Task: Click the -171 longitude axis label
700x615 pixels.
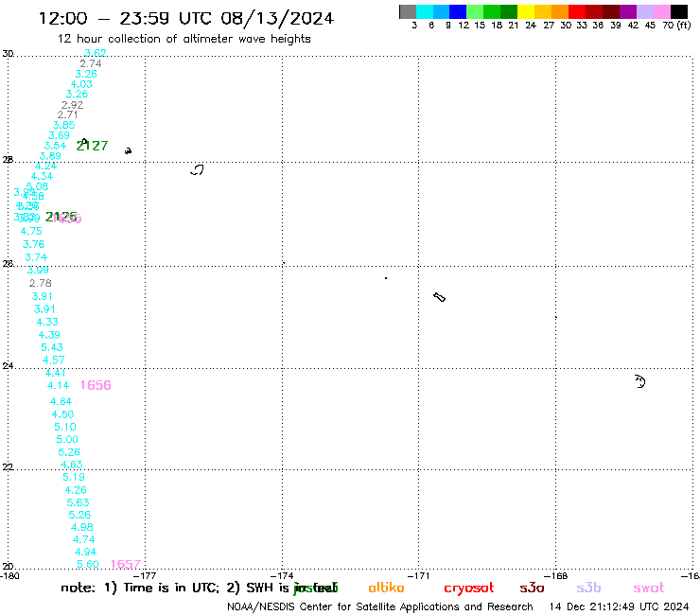Action: tap(418, 575)
